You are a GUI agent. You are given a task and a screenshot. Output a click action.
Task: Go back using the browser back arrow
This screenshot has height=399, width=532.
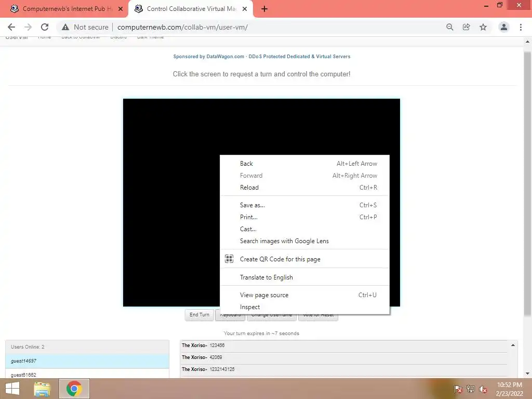11,27
